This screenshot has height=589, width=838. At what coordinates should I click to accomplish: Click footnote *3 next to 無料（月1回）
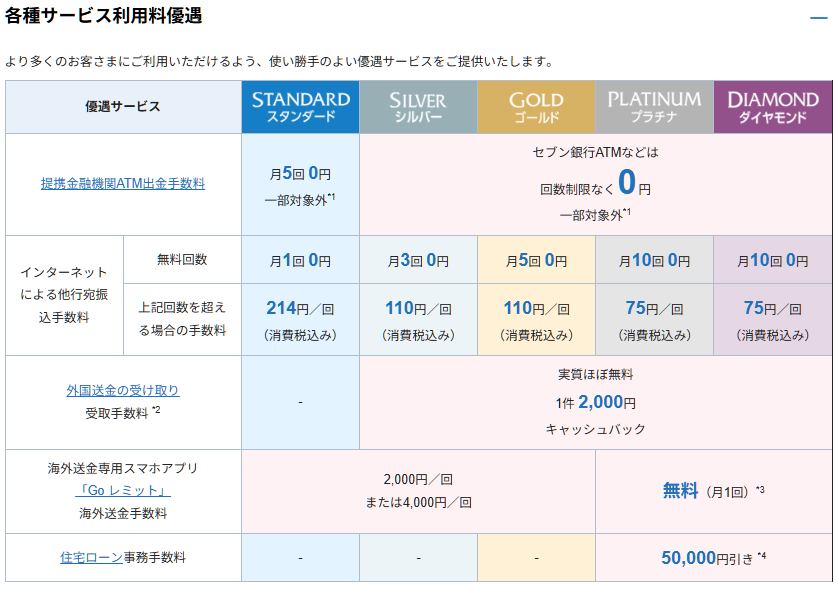760,489
